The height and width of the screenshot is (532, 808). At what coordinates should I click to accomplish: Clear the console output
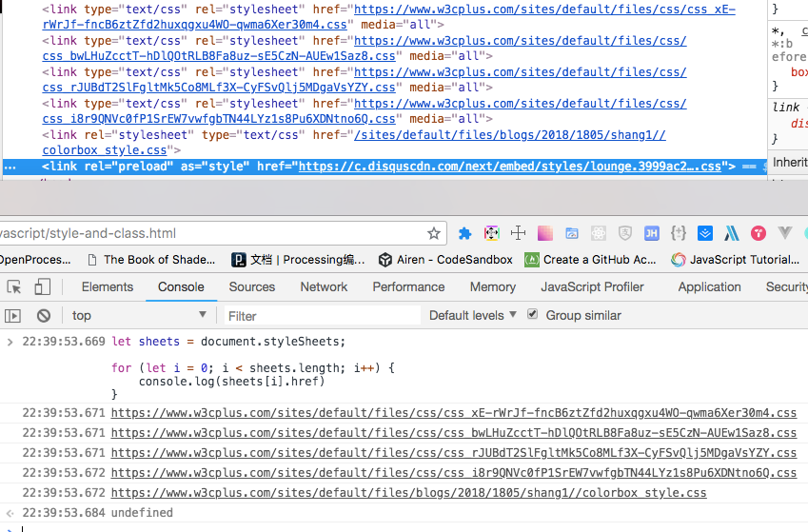click(x=44, y=316)
